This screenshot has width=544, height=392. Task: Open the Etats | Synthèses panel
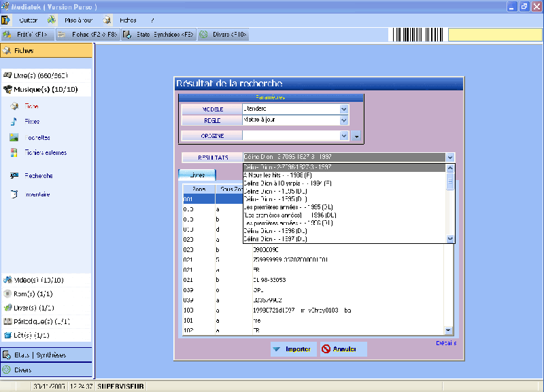(46, 355)
